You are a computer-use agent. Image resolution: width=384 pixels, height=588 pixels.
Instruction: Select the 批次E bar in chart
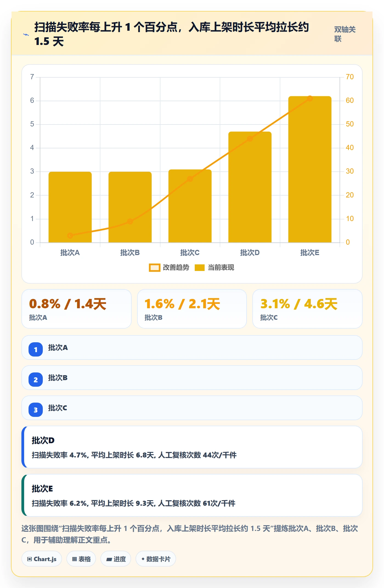pos(310,169)
